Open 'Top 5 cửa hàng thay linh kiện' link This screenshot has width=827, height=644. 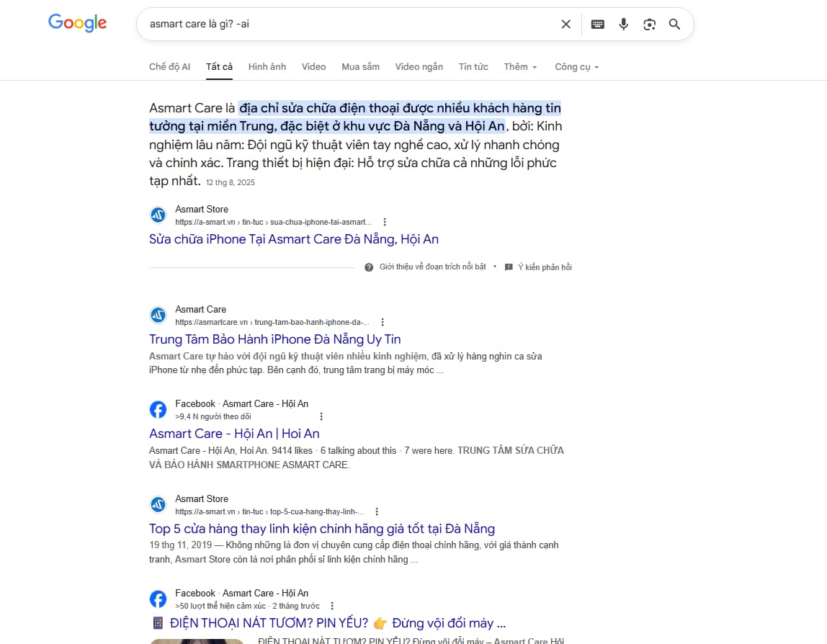click(321, 529)
